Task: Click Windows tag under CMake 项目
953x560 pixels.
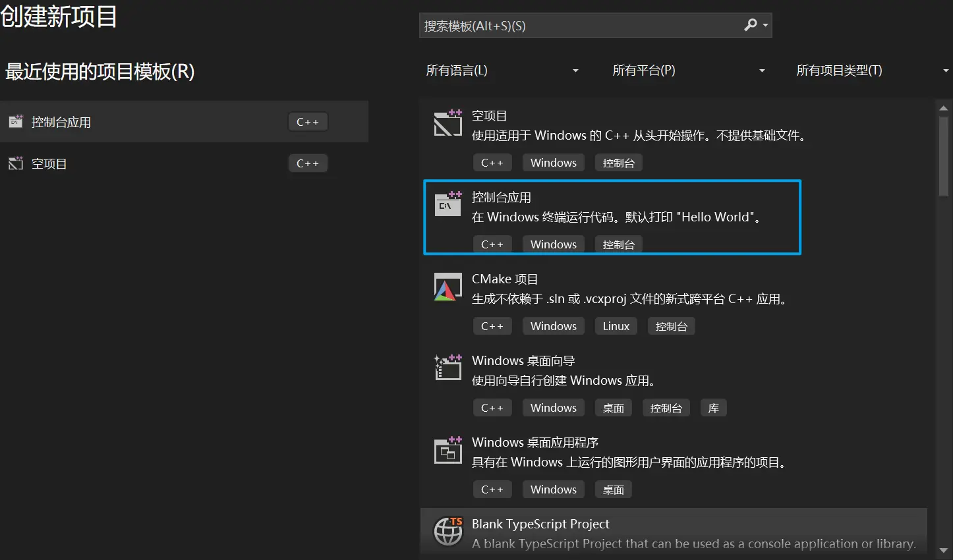Action: tap(554, 326)
